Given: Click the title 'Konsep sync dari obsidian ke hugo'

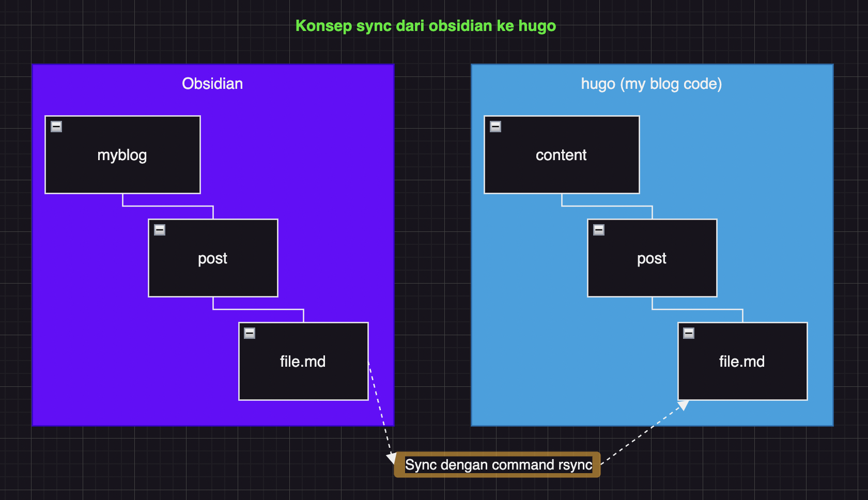Looking at the screenshot, I should pos(425,26).
